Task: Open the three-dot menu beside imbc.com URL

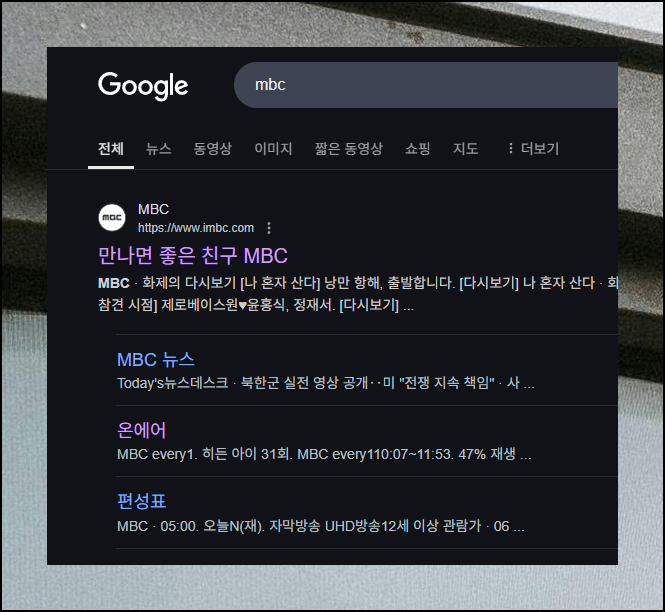Action: pyautogui.click(x=269, y=228)
